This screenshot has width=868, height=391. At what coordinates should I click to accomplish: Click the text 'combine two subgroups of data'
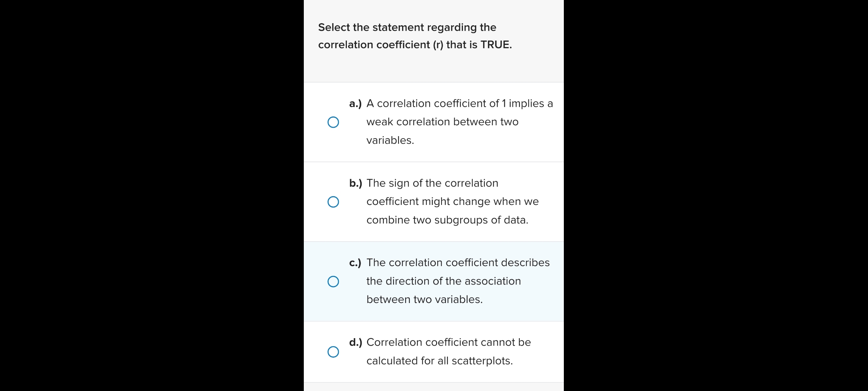click(x=447, y=220)
